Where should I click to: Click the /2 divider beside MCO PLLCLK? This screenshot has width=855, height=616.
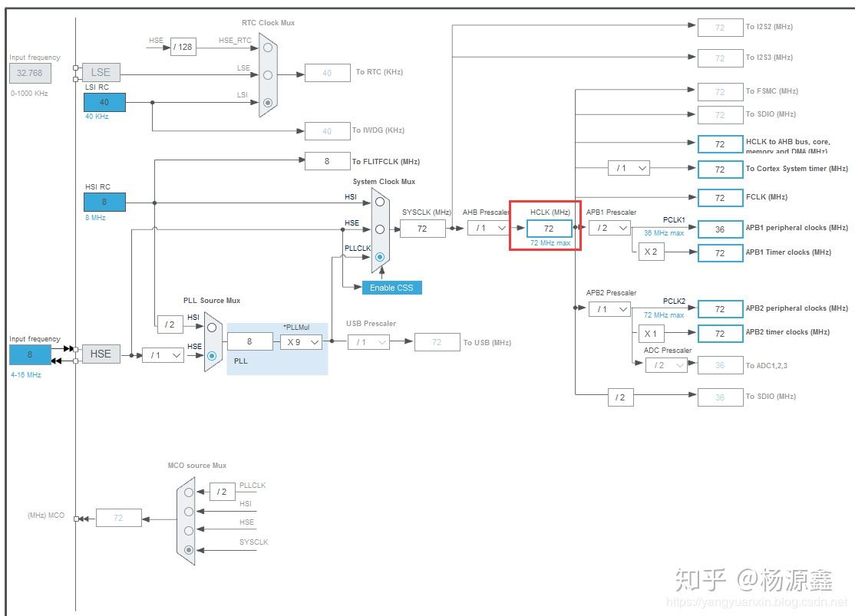(x=222, y=492)
